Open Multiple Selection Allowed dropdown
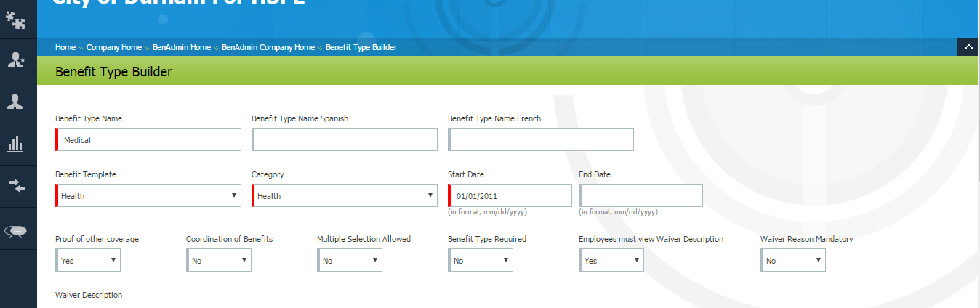980x308 pixels. (350, 260)
